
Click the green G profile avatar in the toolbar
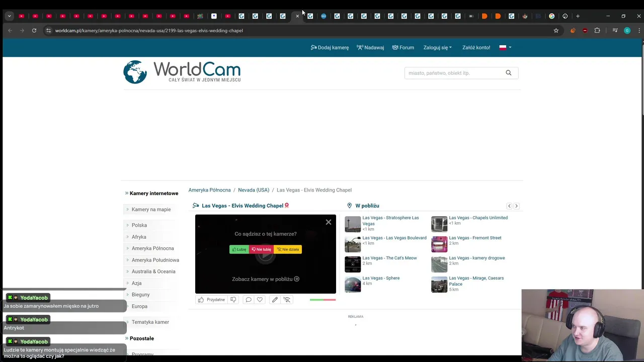[627, 31]
